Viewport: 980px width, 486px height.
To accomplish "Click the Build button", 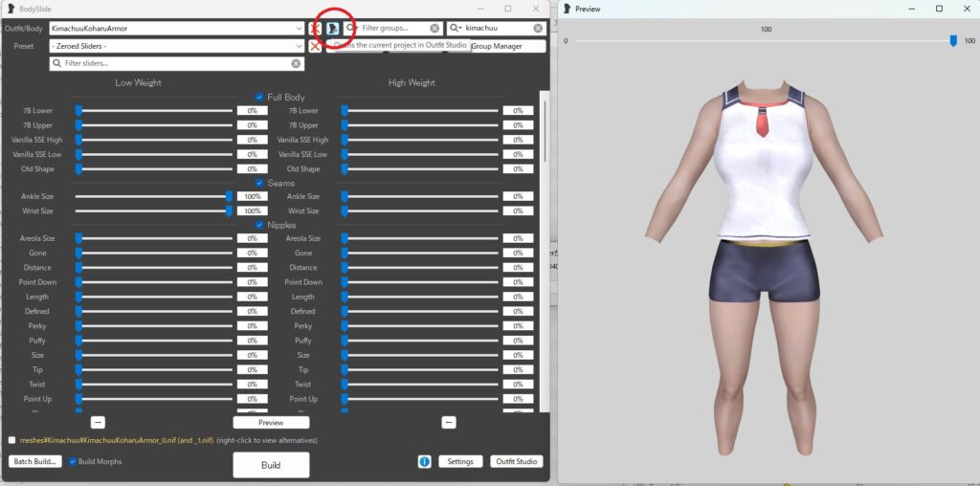I will coord(271,464).
